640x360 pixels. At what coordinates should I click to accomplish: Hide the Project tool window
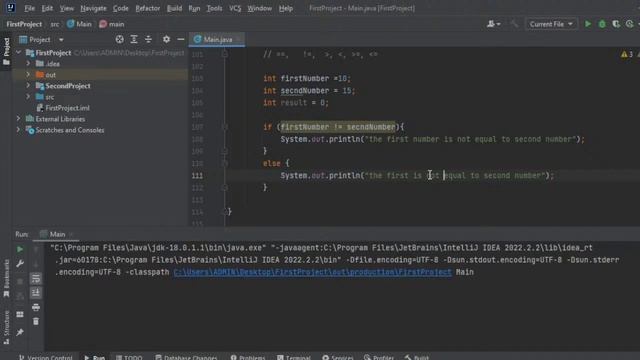point(180,39)
